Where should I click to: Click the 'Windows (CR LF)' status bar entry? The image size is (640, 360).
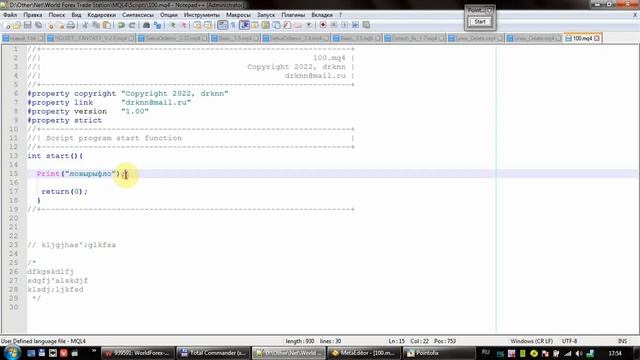click(531, 341)
